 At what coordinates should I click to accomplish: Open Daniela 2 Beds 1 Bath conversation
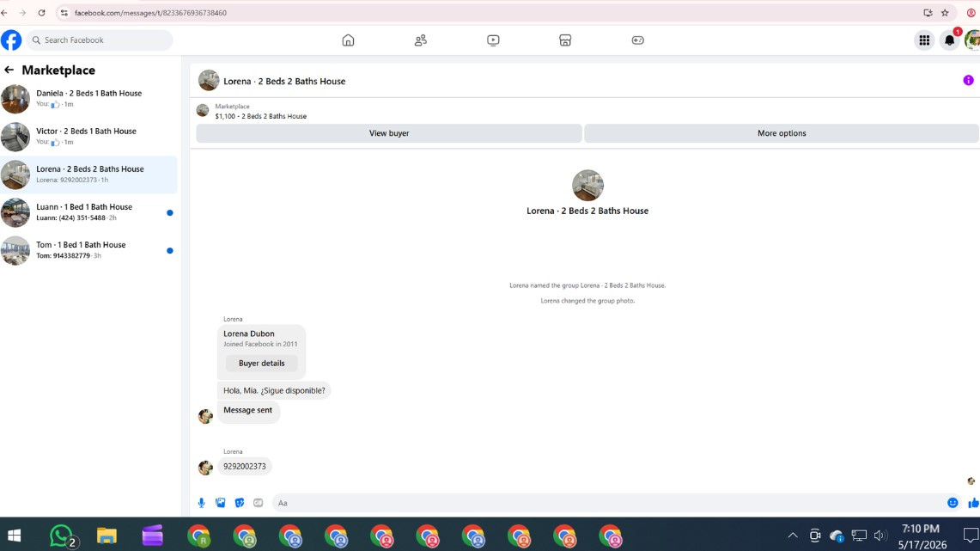[x=88, y=99]
